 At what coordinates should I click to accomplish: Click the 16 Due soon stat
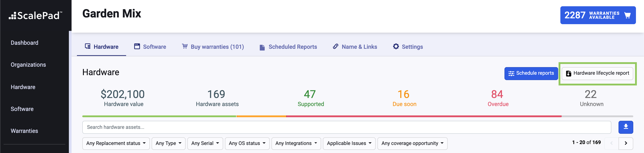tap(404, 98)
